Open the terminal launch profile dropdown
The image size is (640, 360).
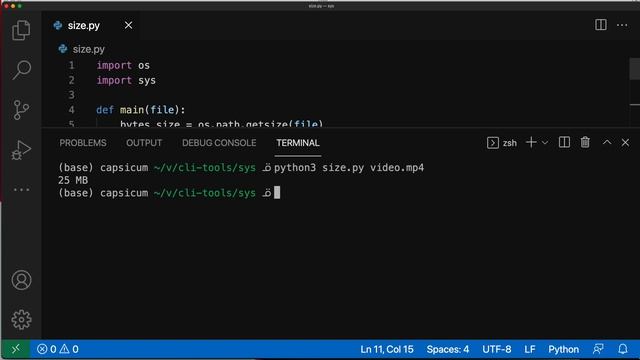coord(545,142)
